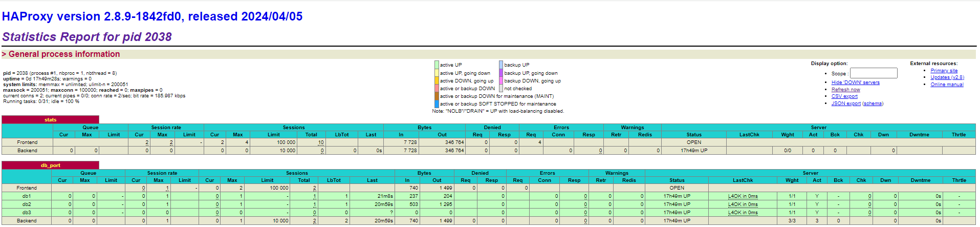Click 'Statistics Report for pid 2038' heading
The image size is (980, 227).
[x=87, y=37]
